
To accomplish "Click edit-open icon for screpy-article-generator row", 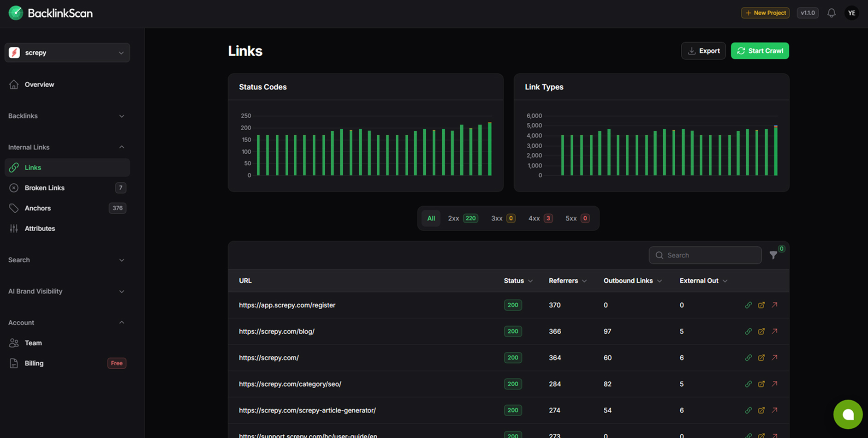I will click(x=761, y=410).
